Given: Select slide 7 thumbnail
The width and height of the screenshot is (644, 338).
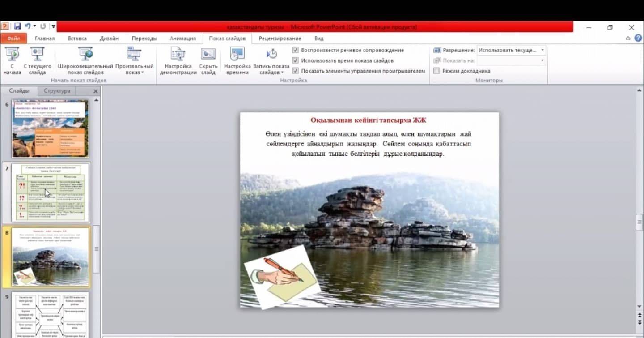Looking at the screenshot, I should pos(51,193).
